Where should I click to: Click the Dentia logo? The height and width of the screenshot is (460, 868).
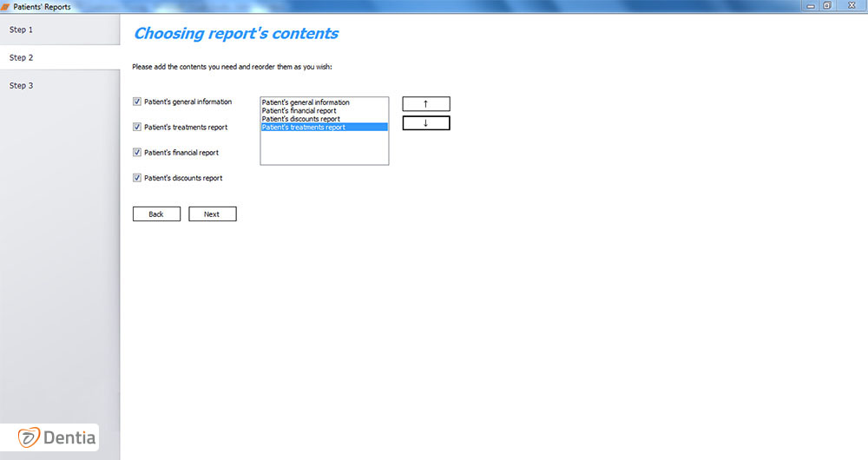[58, 437]
